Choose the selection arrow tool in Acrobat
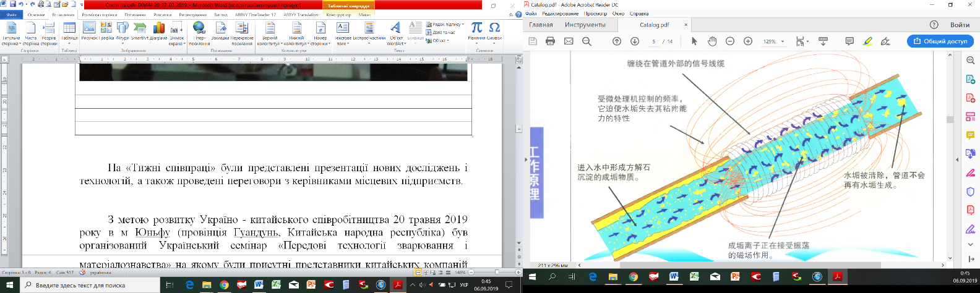 [694, 41]
